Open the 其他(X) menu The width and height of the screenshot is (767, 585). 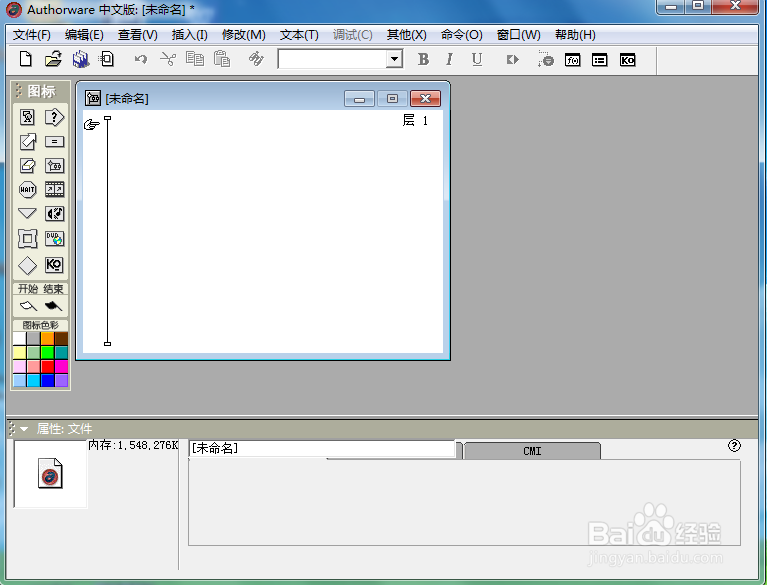point(406,35)
